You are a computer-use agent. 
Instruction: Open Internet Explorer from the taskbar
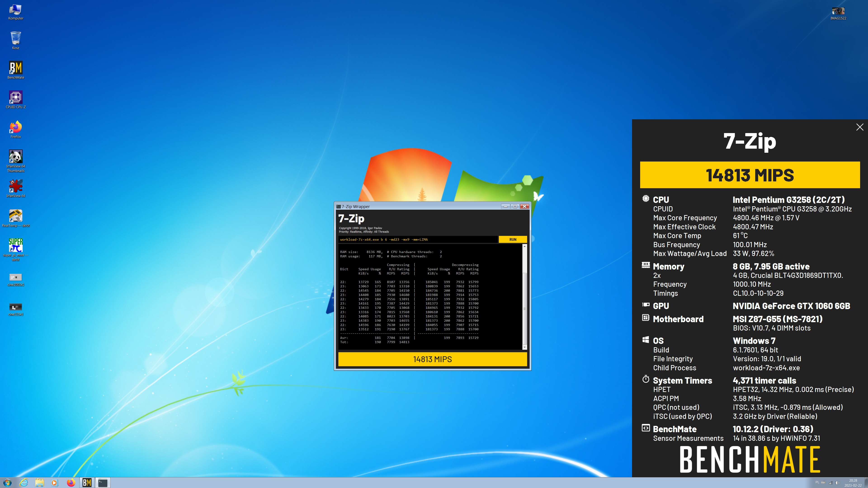point(24,483)
